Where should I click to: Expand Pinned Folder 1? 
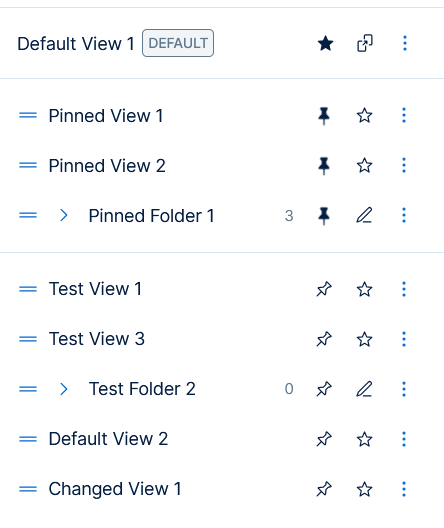point(64,216)
